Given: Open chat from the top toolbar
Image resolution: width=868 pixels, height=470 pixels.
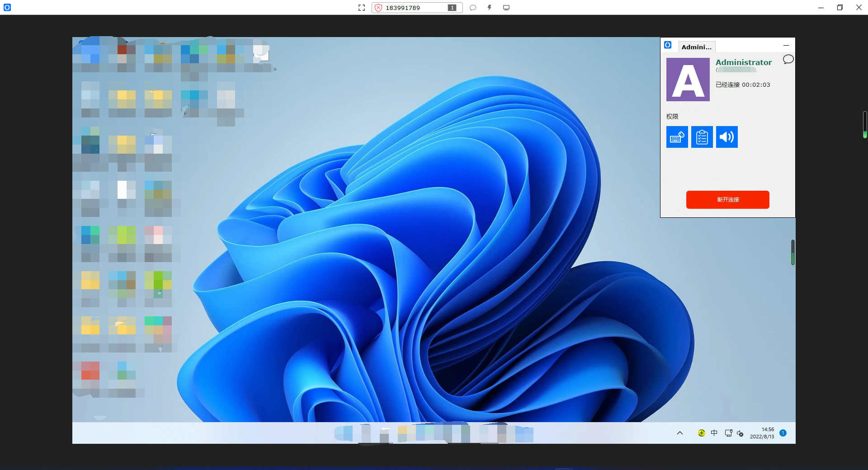Looking at the screenshot, I should pyautogui.click(x=473, y=8).
